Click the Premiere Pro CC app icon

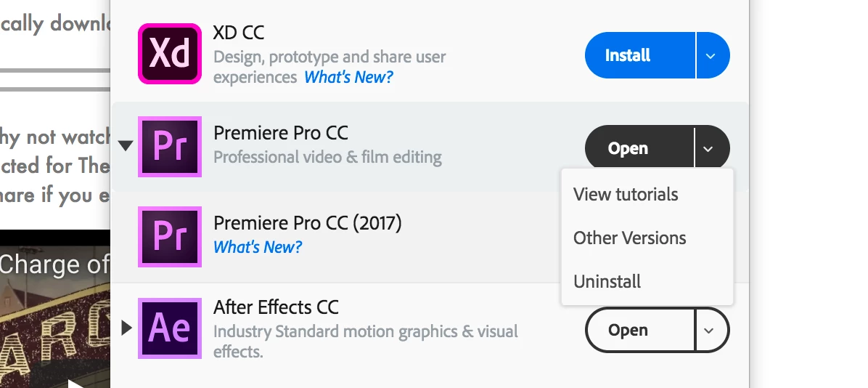[x=169, y=147]
